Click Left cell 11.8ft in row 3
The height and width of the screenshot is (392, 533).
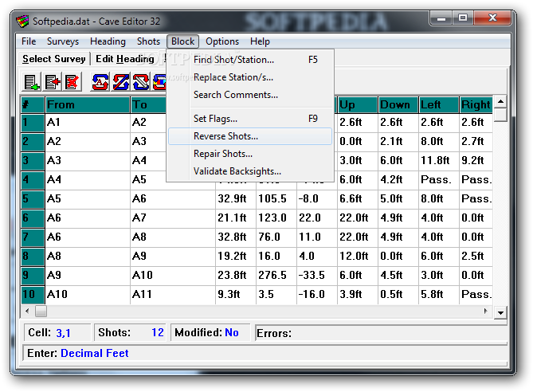(439, 160)
